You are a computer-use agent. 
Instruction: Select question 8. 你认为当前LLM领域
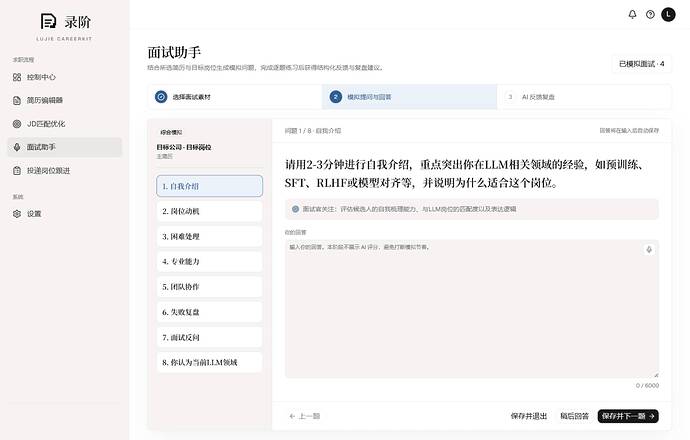[209, 363]
